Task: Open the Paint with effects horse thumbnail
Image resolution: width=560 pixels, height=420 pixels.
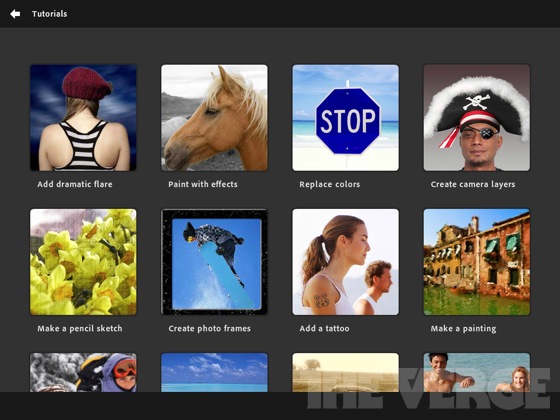Action: coord(214,118)
